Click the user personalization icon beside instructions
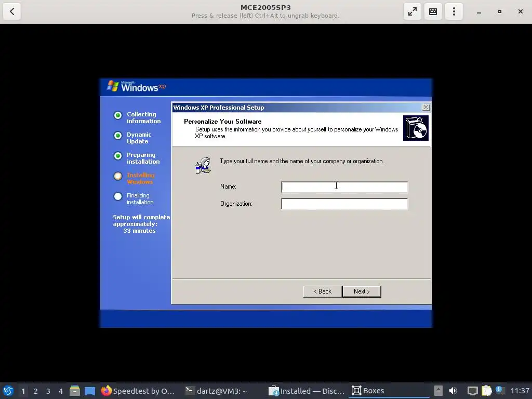 [x=203, y=166]
